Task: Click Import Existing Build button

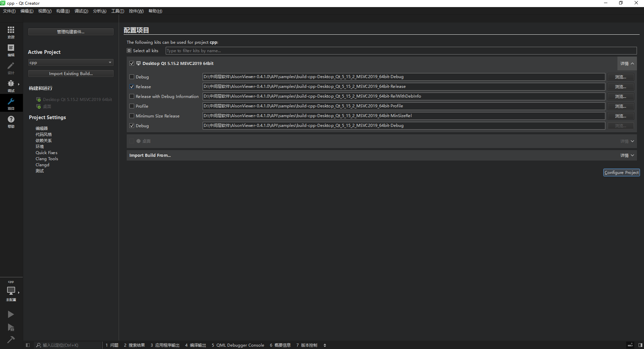Action: [x=71, y=74]
